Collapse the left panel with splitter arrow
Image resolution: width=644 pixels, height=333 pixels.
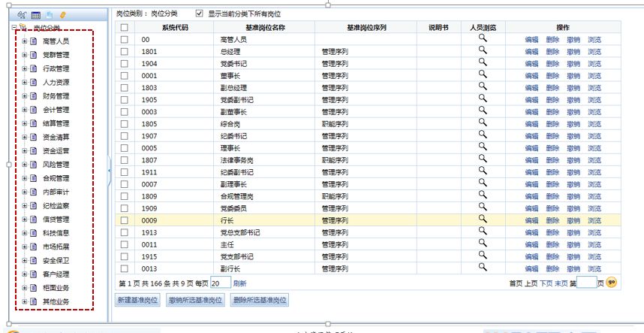click(x=109, y=170)
